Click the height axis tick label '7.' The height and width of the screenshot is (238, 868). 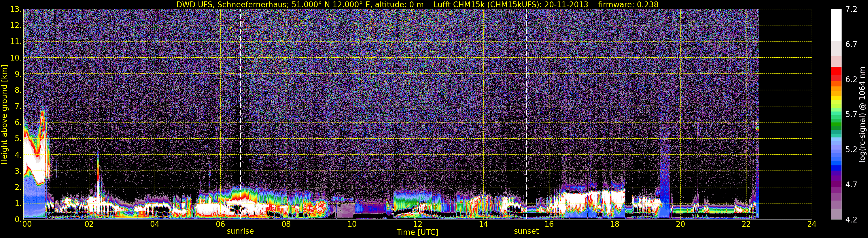18,107
